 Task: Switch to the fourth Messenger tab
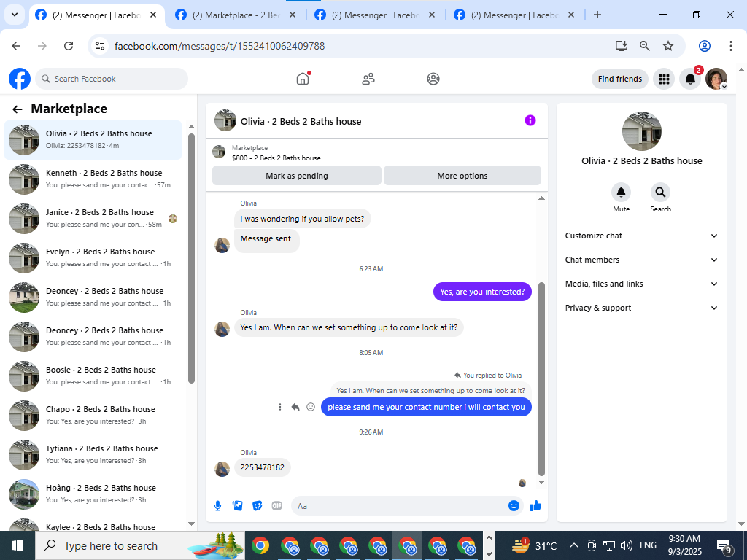(x=514, y=15)
